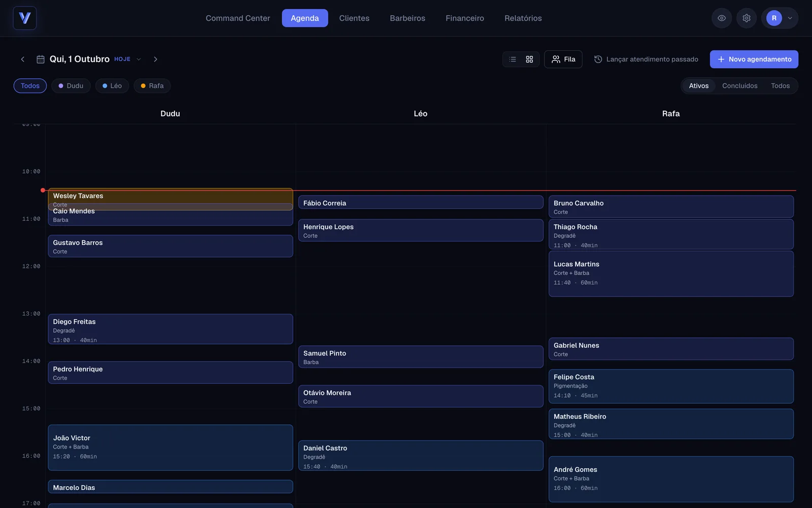Show Ativos appointments
Viewport: 812px width, 508px height.
699,86
